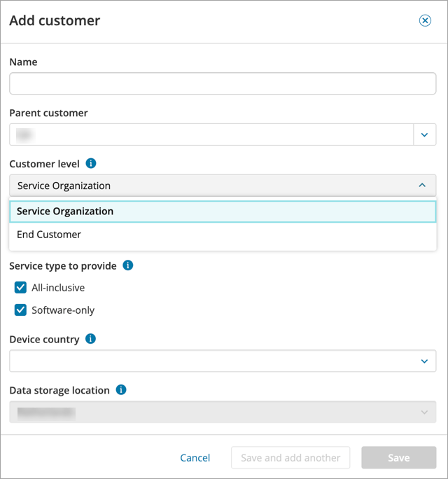Viewport: 448px width, 479px height.
Task: Click the Parent customer chevron arrow button
Action: (x=424, y=134)
